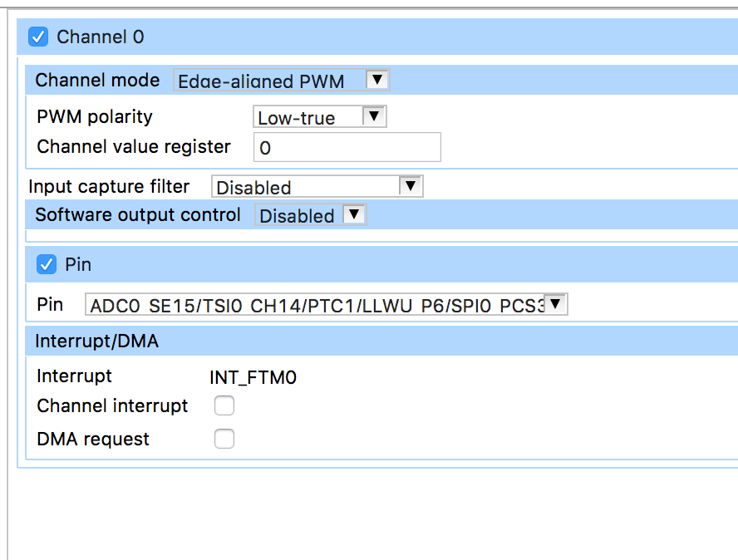Click the Channel interrupt label text

pos(112,406)
